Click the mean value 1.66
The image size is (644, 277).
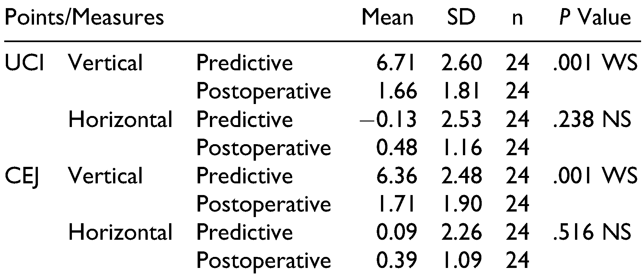point(396,91)
